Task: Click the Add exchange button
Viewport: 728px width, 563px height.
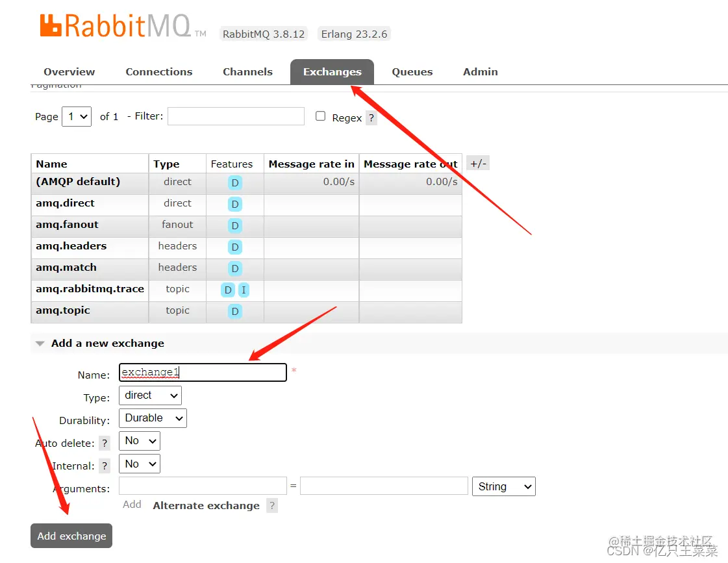Action: coord(71,536)
